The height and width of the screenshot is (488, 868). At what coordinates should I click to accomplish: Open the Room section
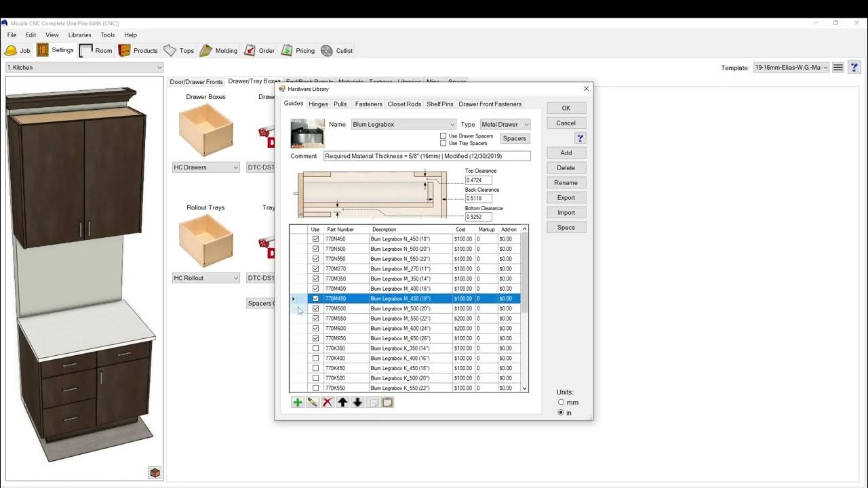point(96,50)
